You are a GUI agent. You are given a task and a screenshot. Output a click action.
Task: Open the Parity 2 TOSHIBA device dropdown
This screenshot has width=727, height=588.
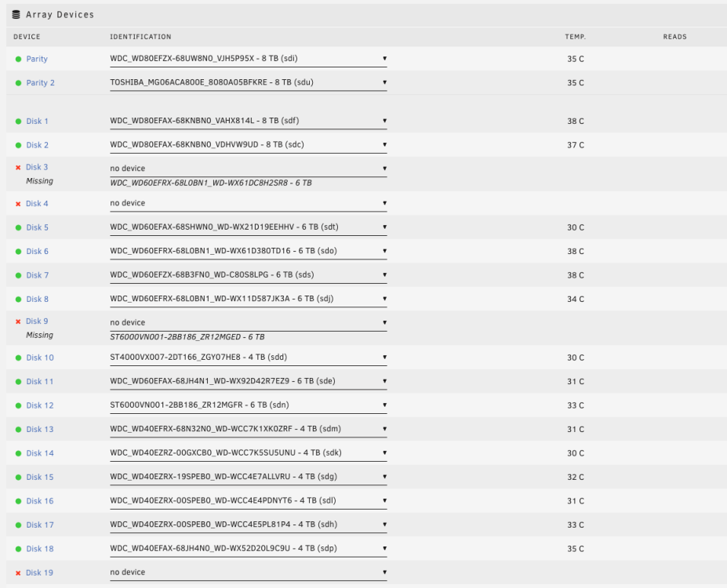248,82
